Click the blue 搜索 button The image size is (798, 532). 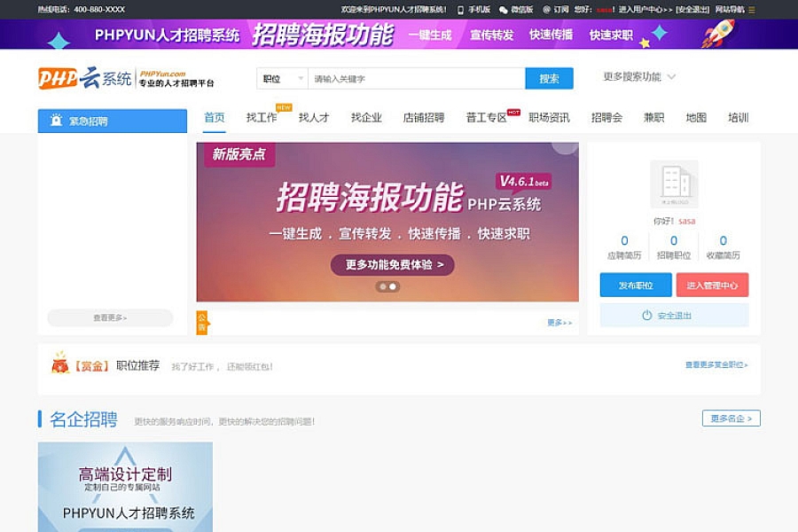[549, 79]
